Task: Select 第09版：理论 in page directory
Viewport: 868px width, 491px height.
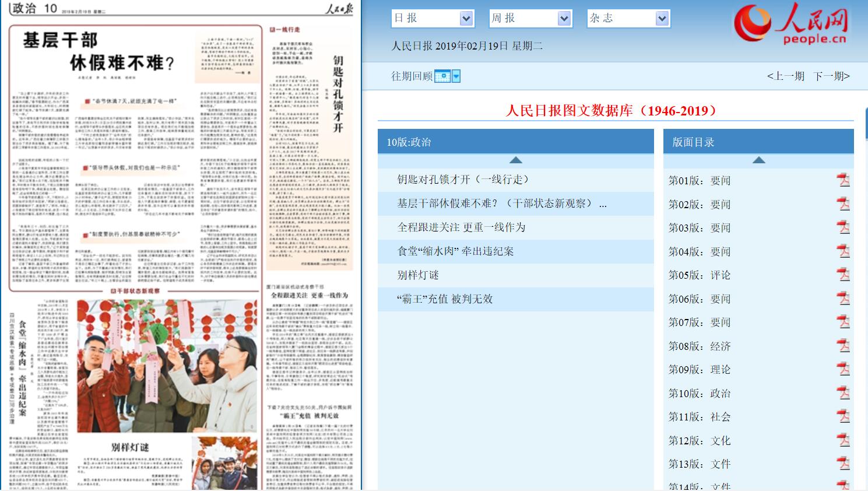Action: (x=699, y=370)
